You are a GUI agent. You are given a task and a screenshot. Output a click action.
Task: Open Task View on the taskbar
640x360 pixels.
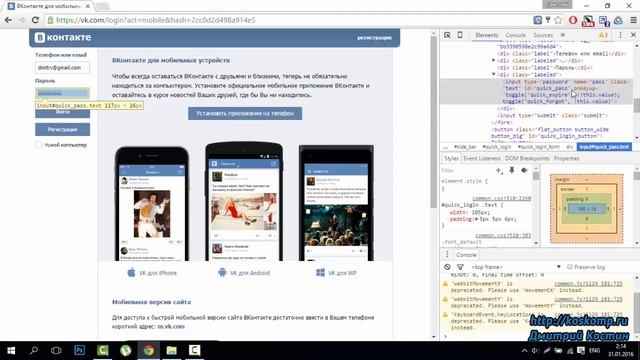[56, 350]
